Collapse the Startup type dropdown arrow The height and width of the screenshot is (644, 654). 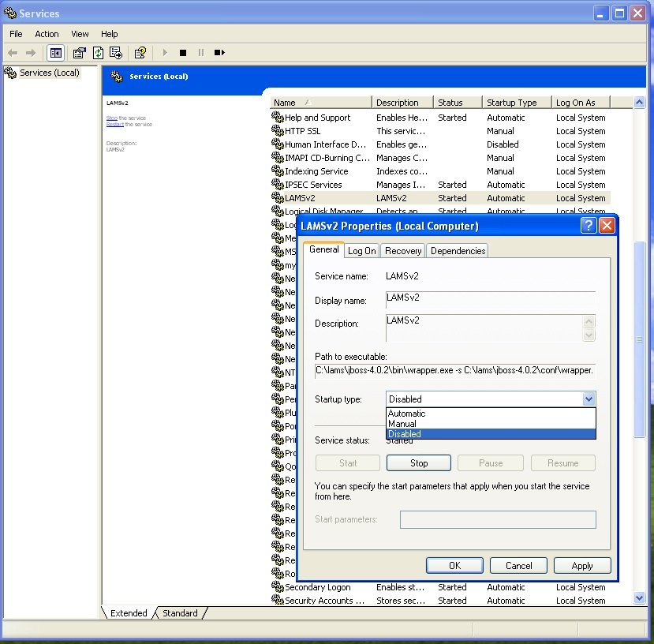[588, 399]
